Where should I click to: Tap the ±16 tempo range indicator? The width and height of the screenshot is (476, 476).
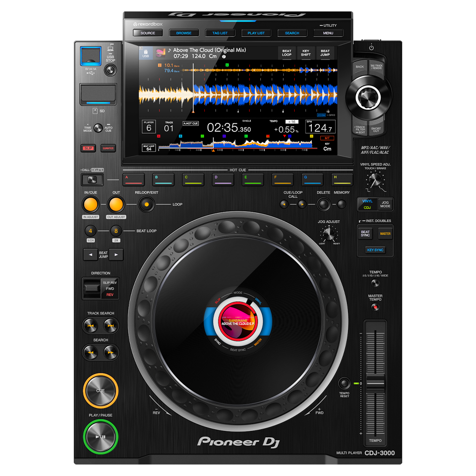tap(292, 122)
